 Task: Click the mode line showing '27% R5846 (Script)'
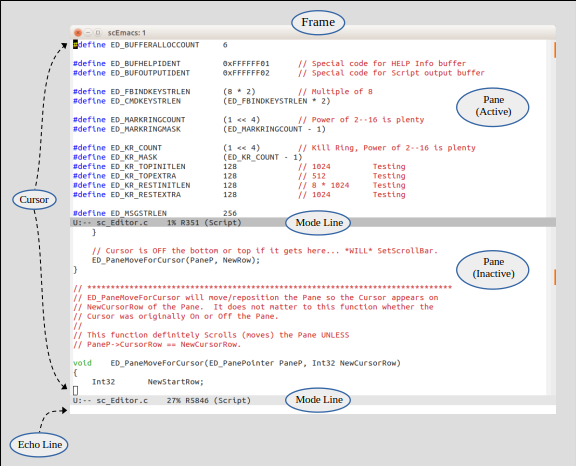click(313, 400)
